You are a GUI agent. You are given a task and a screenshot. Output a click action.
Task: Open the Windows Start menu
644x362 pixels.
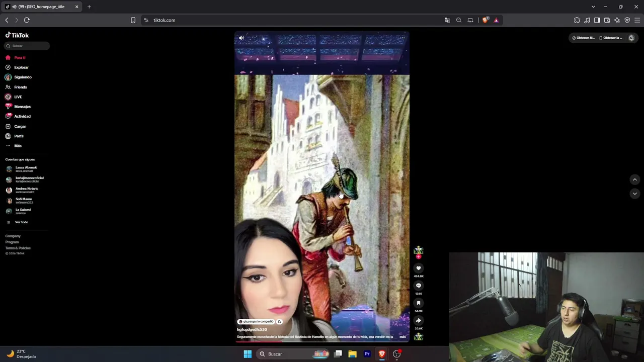click(248, 354)
